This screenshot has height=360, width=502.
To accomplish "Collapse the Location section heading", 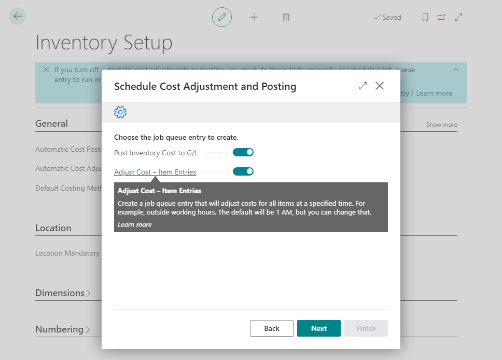I will click(x=53, y=228).
